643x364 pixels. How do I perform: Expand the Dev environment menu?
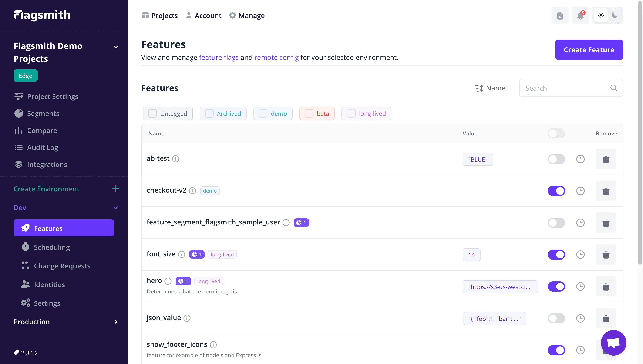[x=116, y=207]
